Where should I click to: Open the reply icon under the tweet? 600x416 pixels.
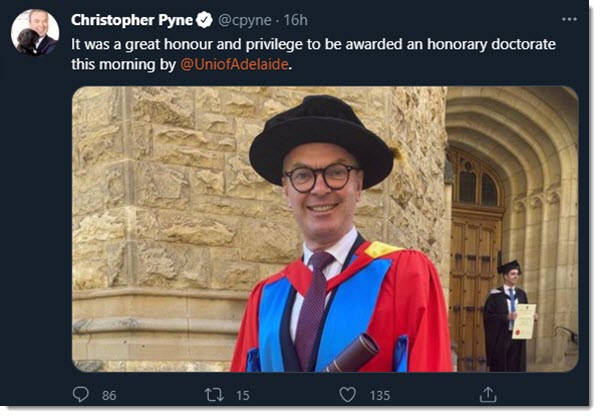81,394
